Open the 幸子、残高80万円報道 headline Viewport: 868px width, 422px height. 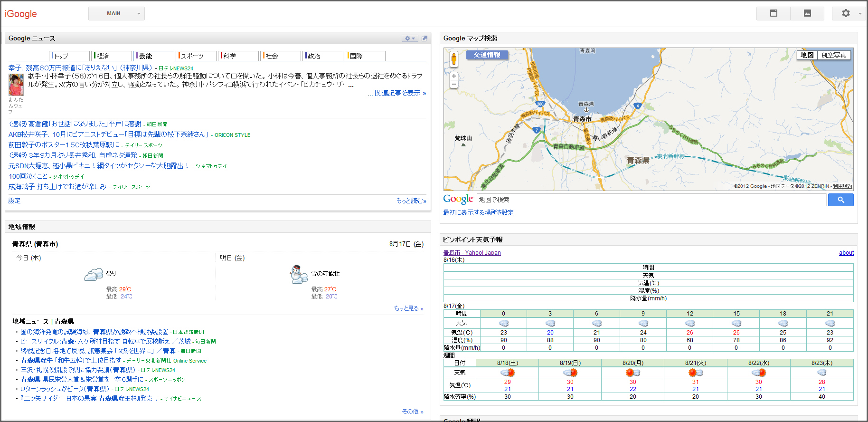80,68
